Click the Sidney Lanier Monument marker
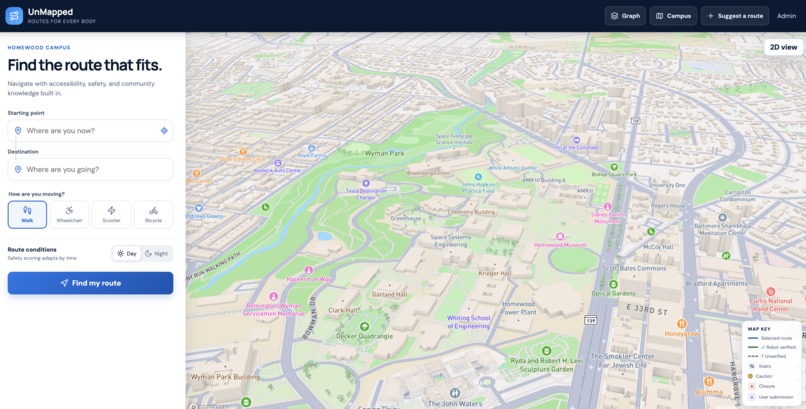Screen dimensions: 806x409 tap(608, 207)
